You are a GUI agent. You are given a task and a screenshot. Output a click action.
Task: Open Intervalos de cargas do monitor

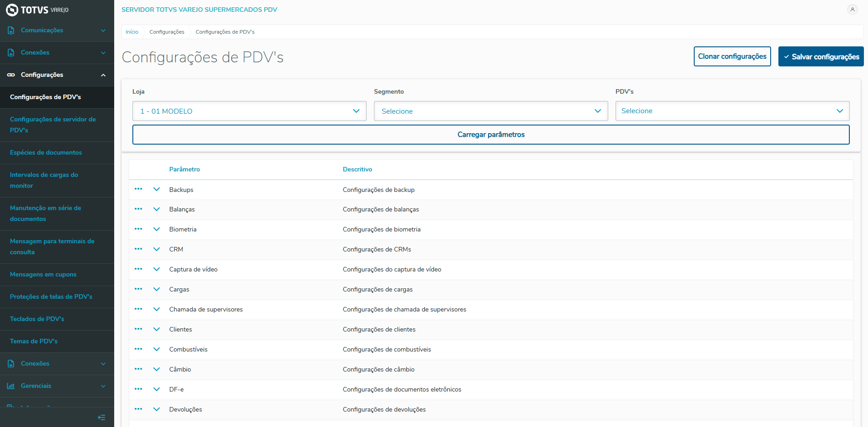tap(57, 181)
